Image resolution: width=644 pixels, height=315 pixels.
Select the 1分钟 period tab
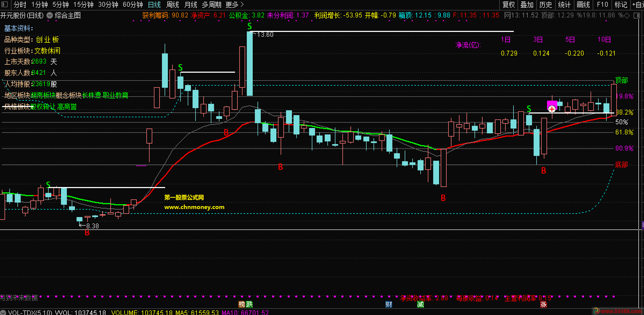coord(39,5)
